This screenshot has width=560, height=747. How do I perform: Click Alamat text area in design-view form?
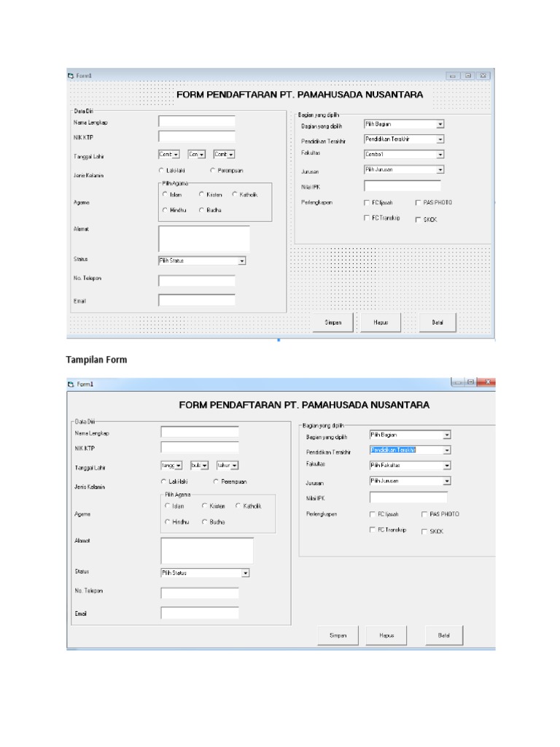click(x=204, y=239)
